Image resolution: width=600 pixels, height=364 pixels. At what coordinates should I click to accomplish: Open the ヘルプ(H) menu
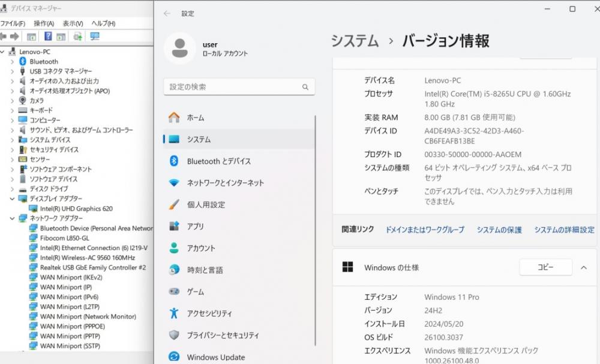[103, 23]
